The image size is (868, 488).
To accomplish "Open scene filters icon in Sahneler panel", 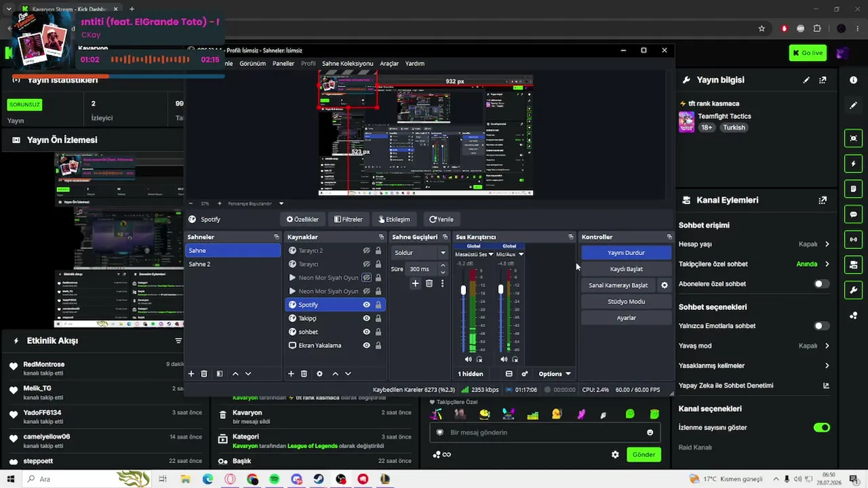I will pos(220,373).
